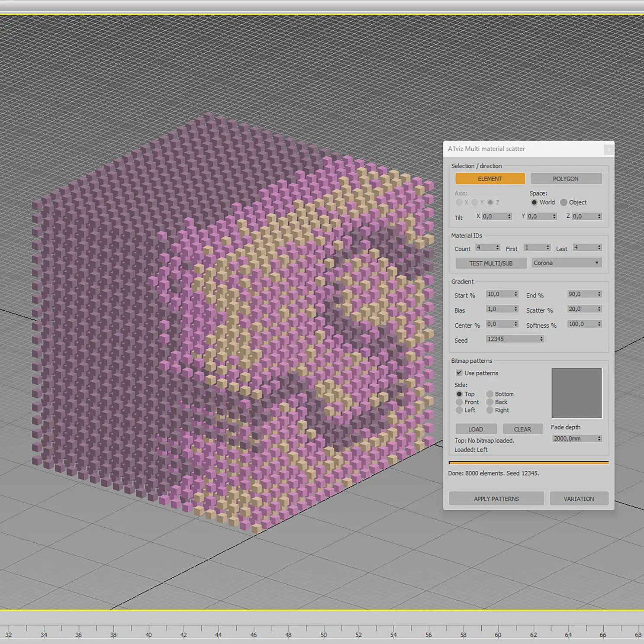
Task: Choose the Z axis radio button
Action: 490,202
